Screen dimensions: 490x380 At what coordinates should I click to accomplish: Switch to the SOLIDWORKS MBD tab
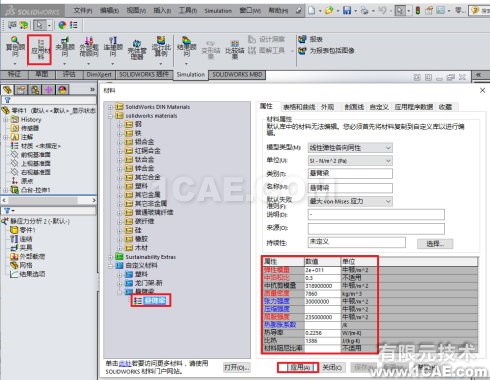(237, 74)
